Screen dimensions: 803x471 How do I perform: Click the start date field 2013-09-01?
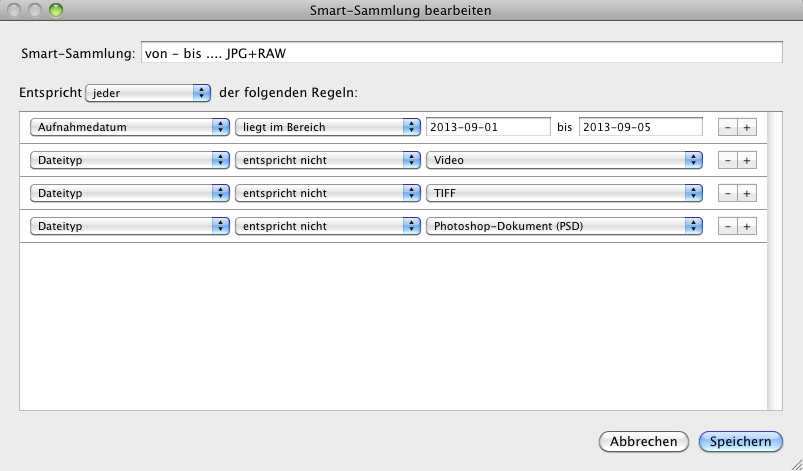[x=488, y=127]
